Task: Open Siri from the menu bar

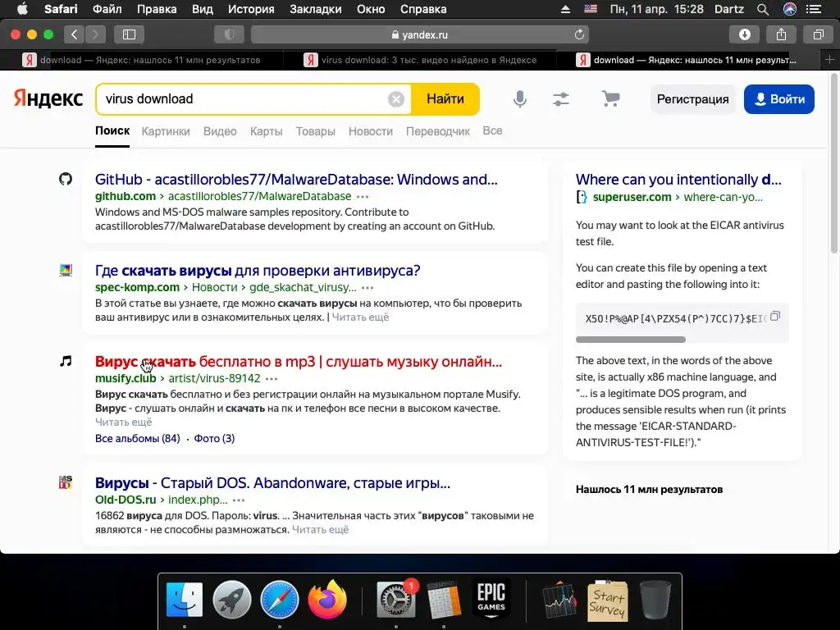Action: click(x=790, y=9)
